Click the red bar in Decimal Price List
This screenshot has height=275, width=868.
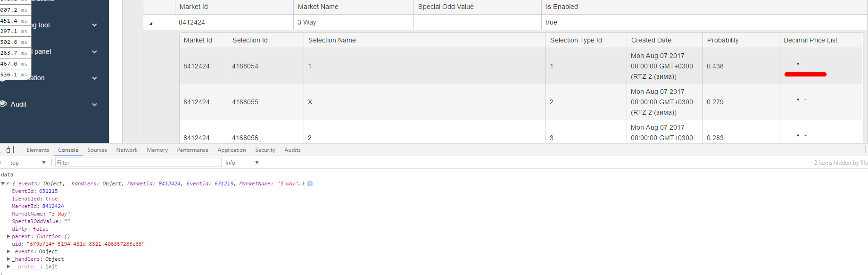pos(805,74)
